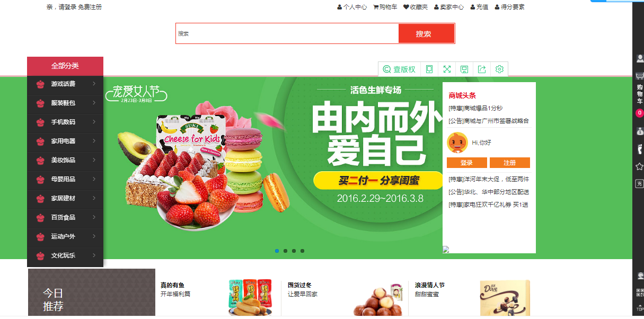Click the share export icon in overlay toolbar
The height and width of the screenshot is (319, 644).
[482, 69]
